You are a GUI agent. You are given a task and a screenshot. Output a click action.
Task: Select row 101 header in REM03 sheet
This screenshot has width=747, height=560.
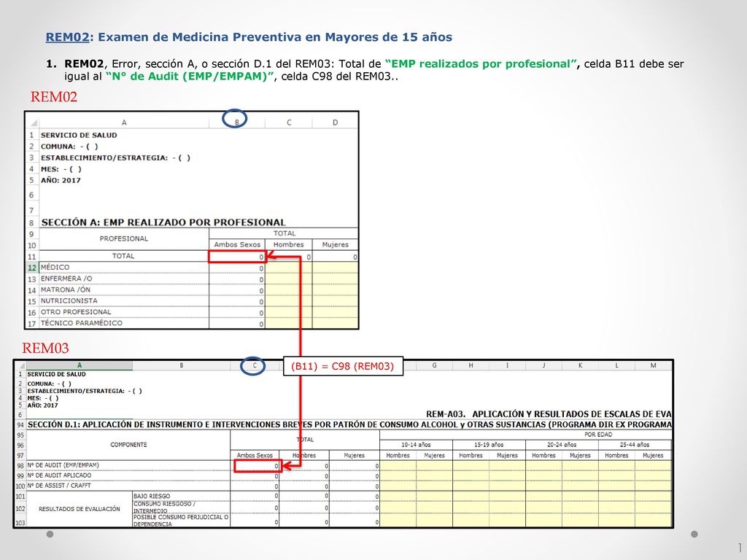[20, 496]
